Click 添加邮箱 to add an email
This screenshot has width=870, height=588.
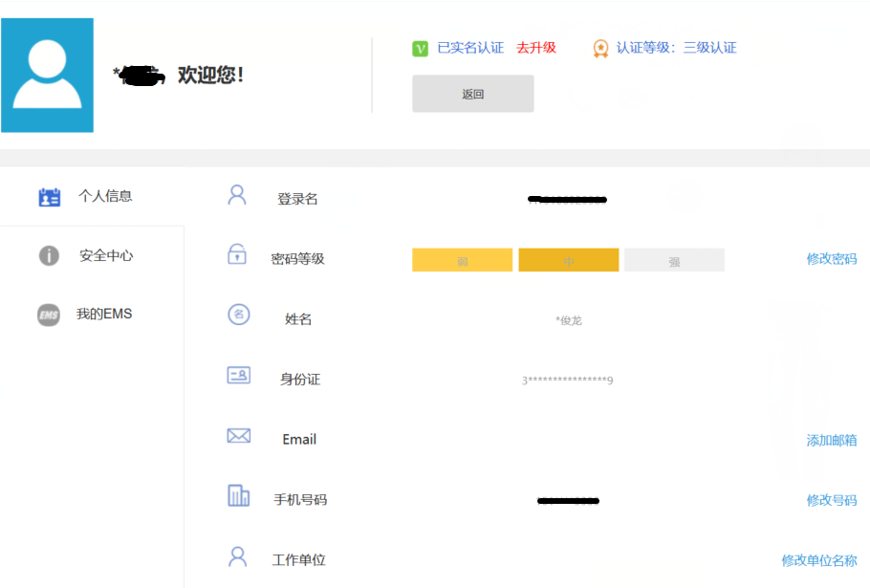(830, 439)
